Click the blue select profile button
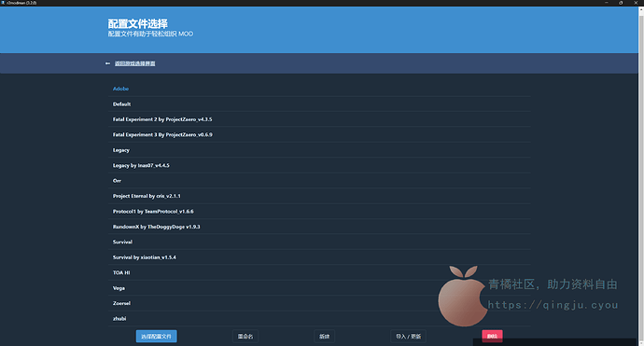The height and width of the screenshot is (346, 644). pyautogui.click(x=157, y=336)
